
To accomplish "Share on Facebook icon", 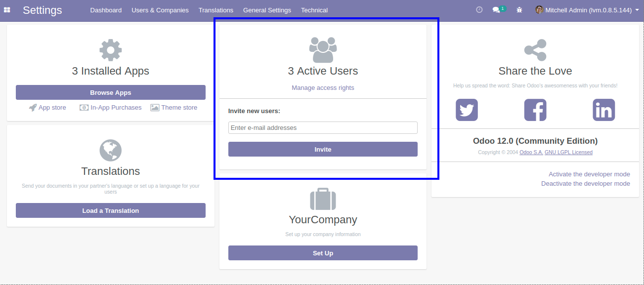I will tap(535, 110).
